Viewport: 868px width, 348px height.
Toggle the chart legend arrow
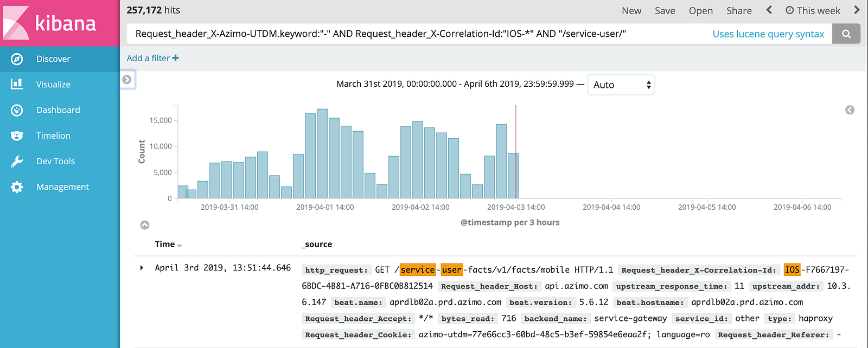coord(850,110)
